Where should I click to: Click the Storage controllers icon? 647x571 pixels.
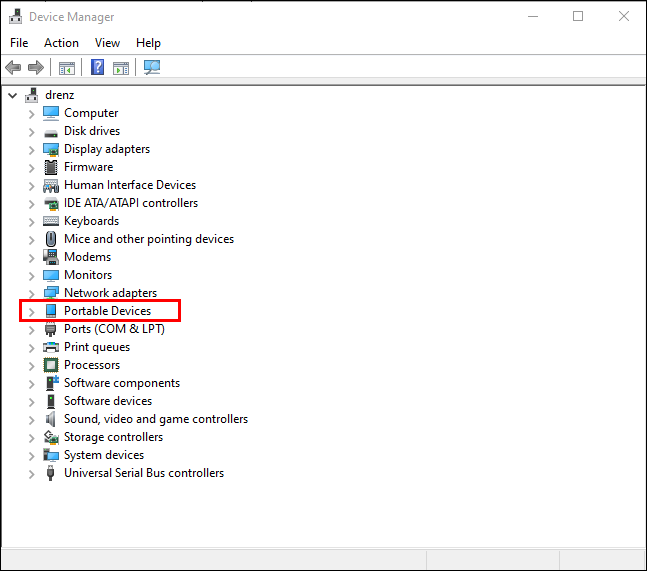[51, 437]
